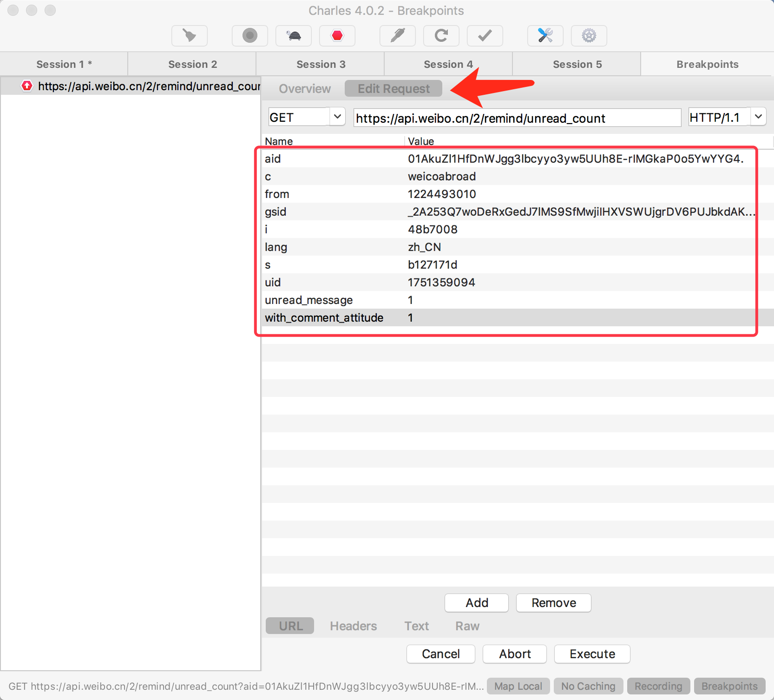Toggle Recording in status bar
Screen dimensions: 774x700
(658, 686)
